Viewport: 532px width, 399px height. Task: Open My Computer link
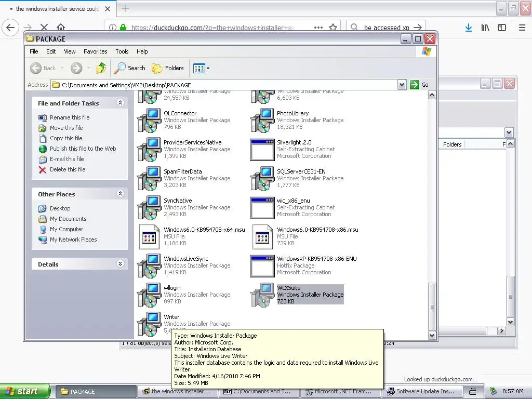(x=66, y=229)
